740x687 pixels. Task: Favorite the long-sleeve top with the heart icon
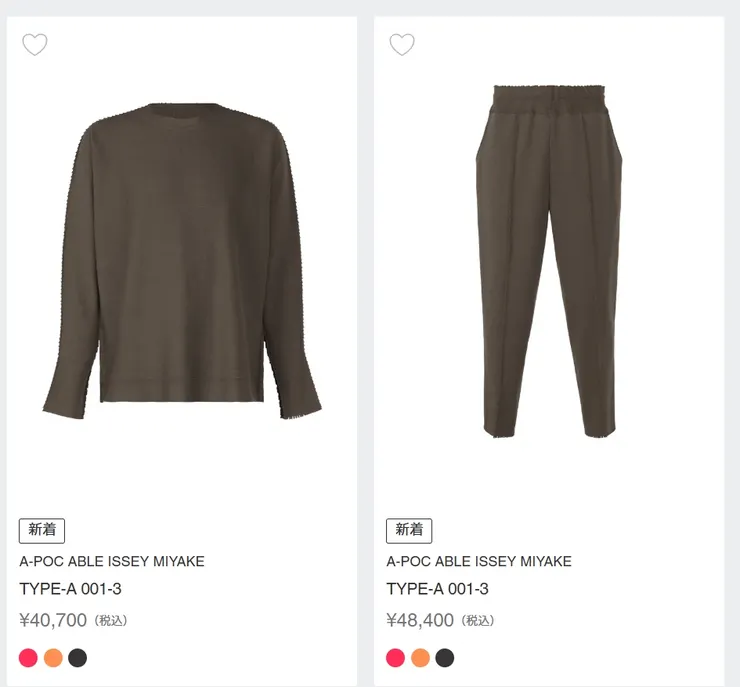pyautogui.click(x=35, y=45)
